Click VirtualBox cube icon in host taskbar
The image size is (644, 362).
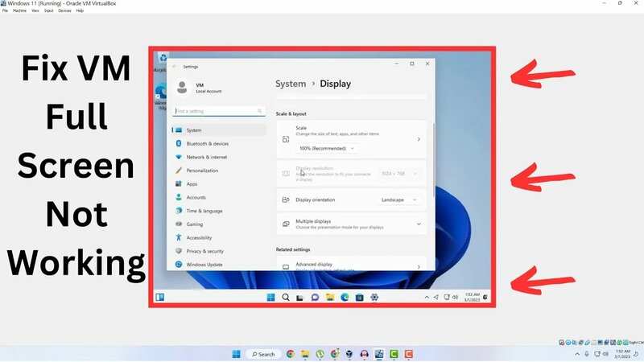[349, 354]
